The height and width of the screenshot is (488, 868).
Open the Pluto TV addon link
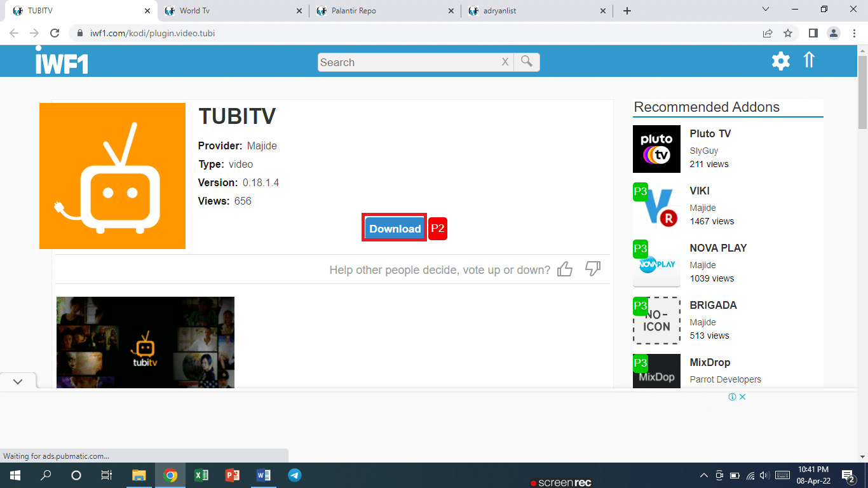click(x=710, y=133)
